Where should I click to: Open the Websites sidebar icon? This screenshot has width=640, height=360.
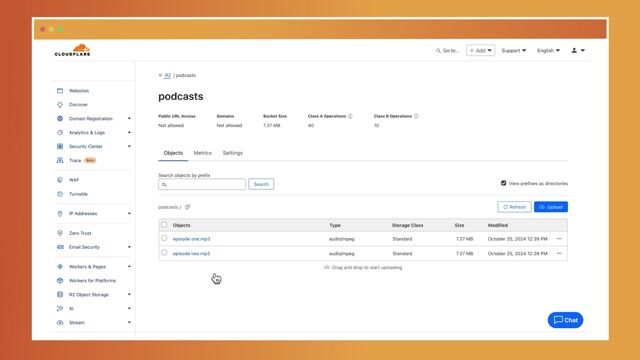(60, 91)
